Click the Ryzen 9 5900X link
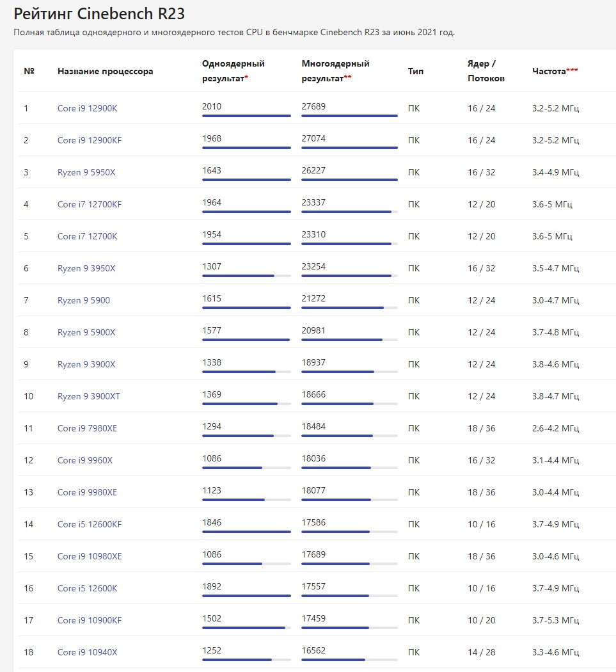Screen dimensions: 616x672 (x=86, y=332)
